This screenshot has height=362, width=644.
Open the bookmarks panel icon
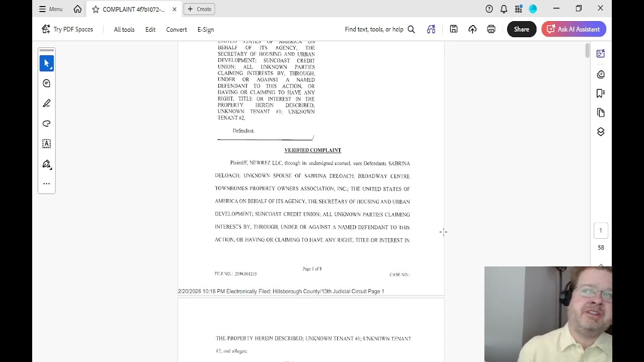[601, 94]
